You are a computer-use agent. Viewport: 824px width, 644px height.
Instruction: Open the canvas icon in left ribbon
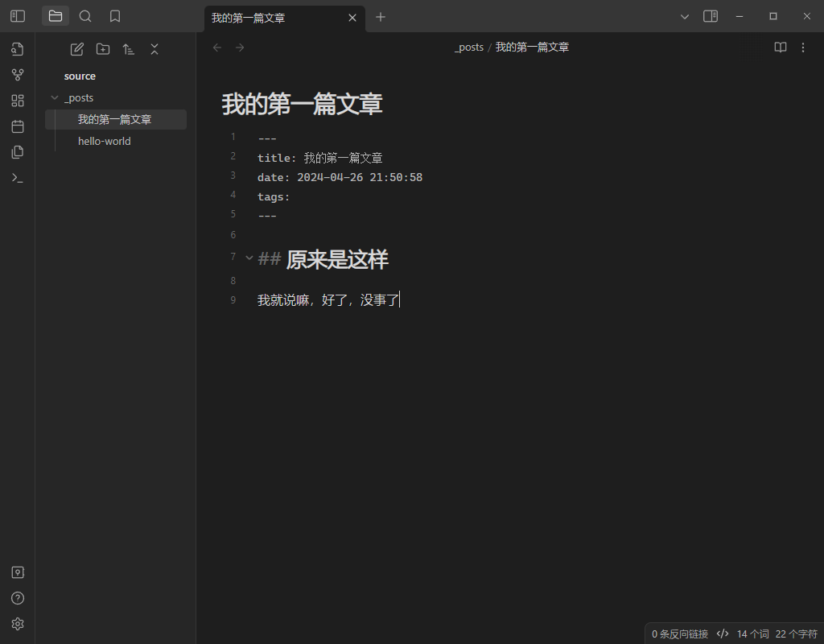18,101
